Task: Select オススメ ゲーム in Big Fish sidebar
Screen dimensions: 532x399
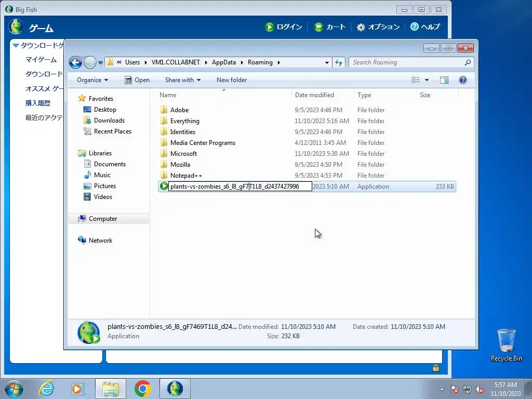Action: coord(44,88)
